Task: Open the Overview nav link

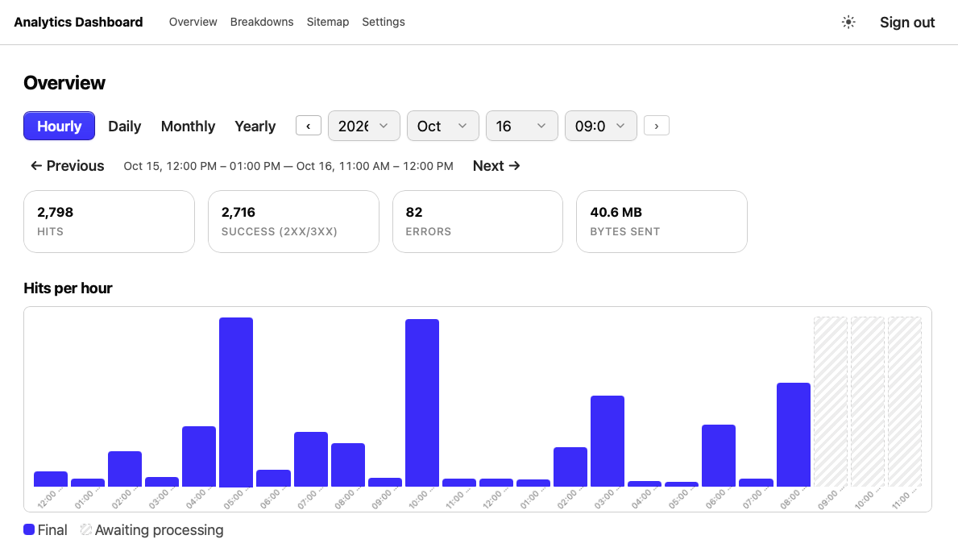Action: point(193,22)
